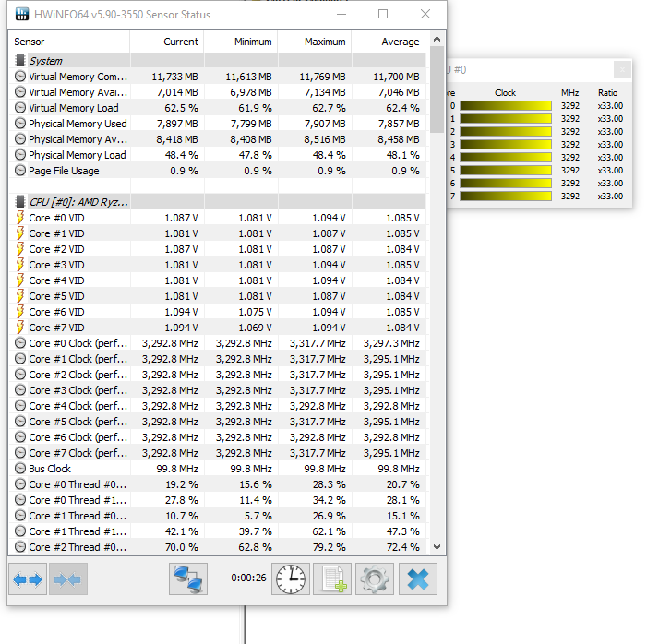Image resolution: width=659 pixels, height=644 pixels.
Task: Close the CPU #0 clock window
Action: click(622, 70)
